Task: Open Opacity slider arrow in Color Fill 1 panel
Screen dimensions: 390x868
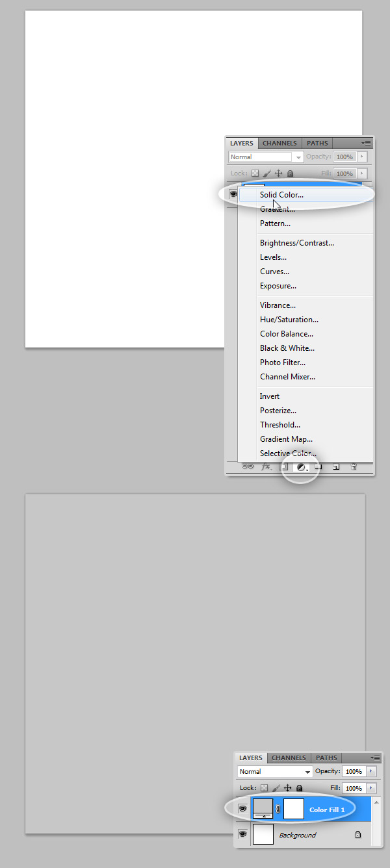Action: (x=371, y=771)
